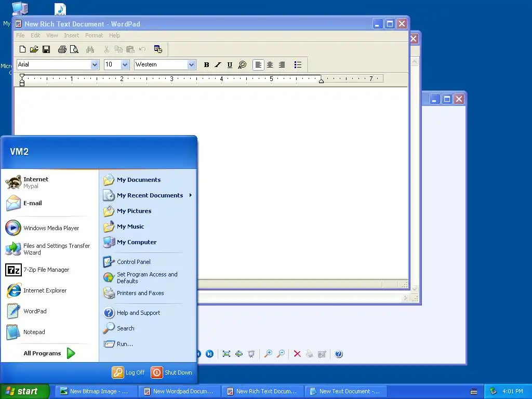This screenshot has height=399, width=532.
Task: Launch Notepad from Start menu
Action: (x=50, y=332)
